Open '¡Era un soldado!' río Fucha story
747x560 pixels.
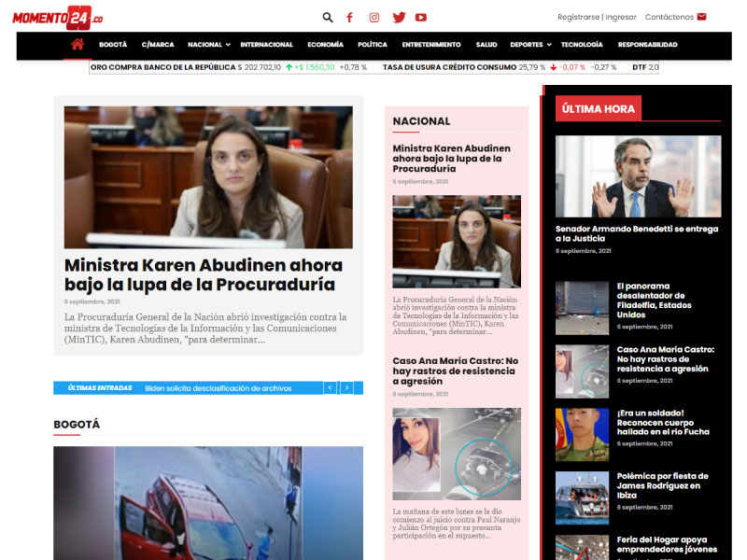point(663,423)
